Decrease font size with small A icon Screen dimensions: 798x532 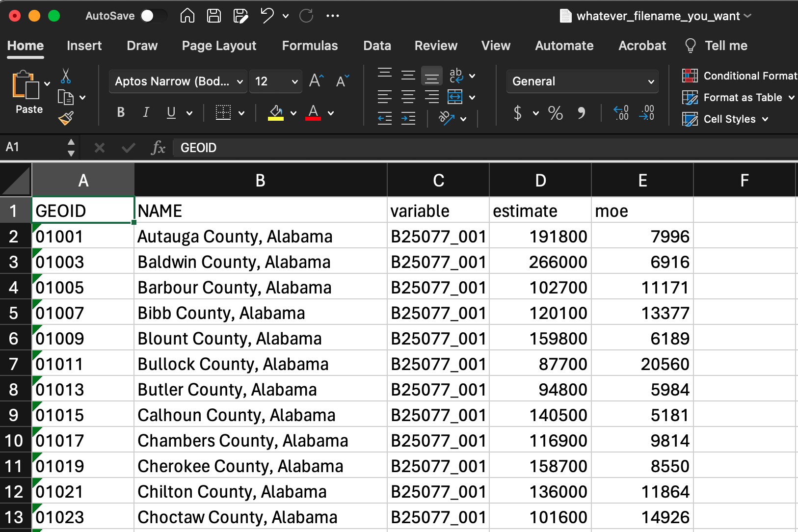click(343, 80)
